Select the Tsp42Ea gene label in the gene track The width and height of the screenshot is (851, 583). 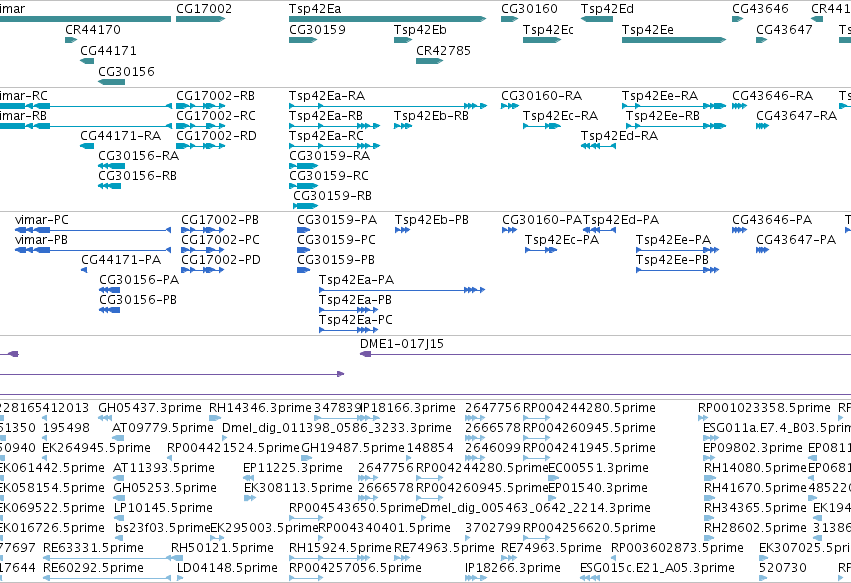315,9
